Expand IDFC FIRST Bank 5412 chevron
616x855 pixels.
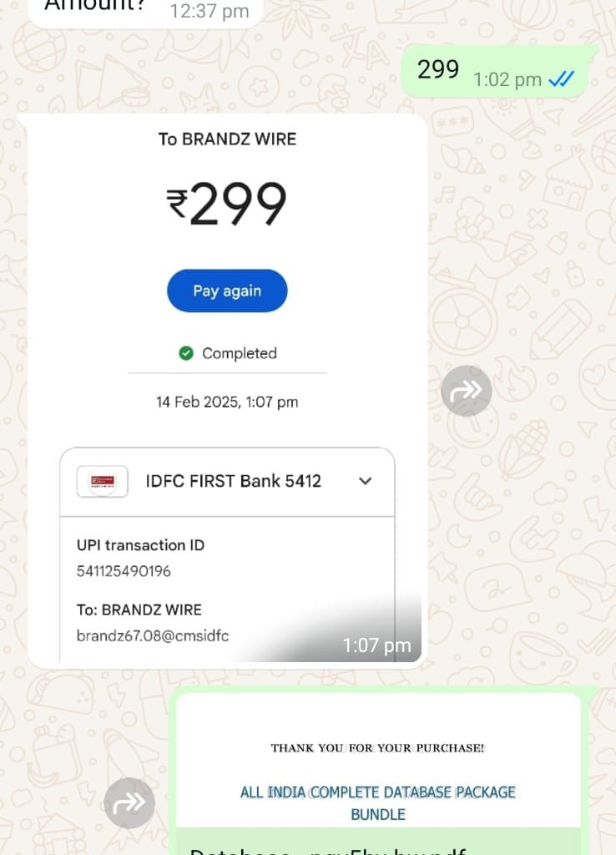[366, 481]
